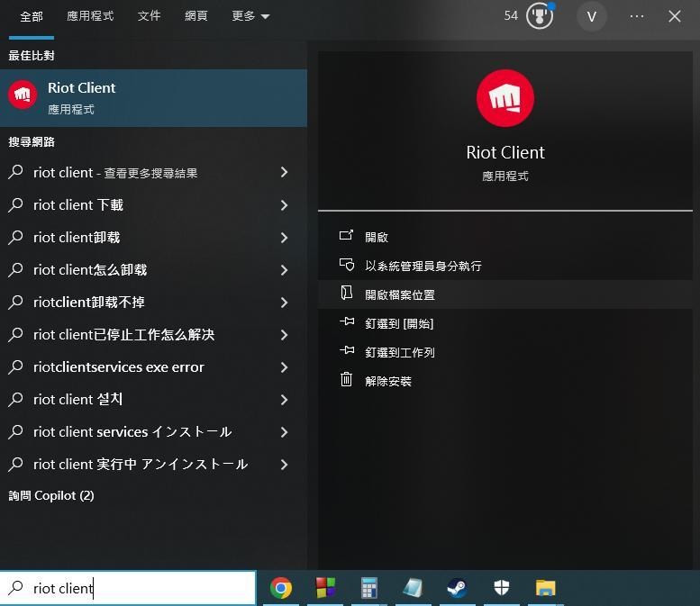Open the notepad-like app on taskbar
The image size is (700, 606).
(x=413, y=588)
